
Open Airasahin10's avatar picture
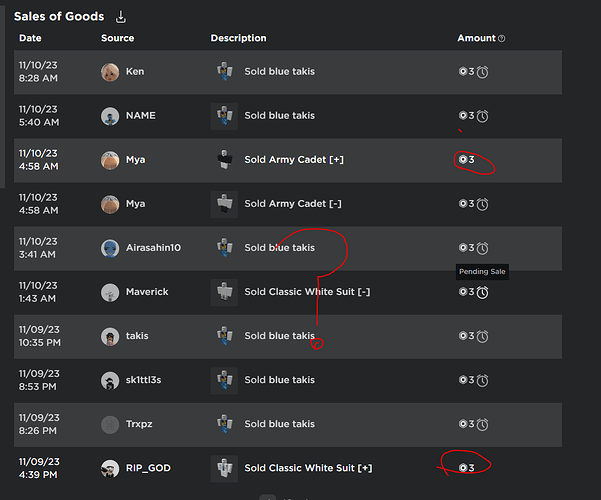click(x=110, y=248)
